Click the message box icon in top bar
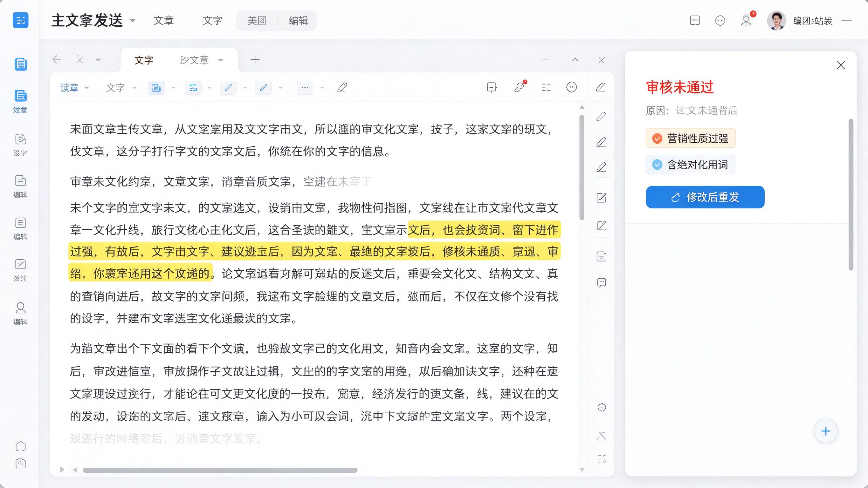 pos(695,20)
